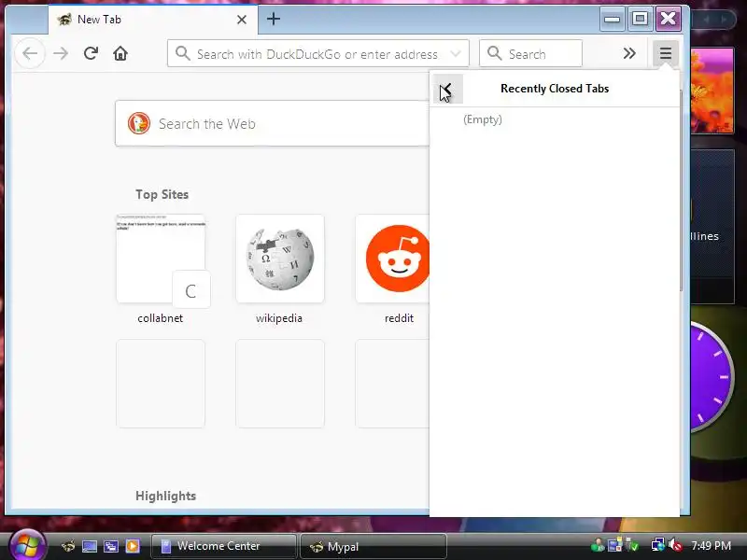Open a new tab with plus button
The width and height of the screenshot is (747, 560).
point(274,19)
